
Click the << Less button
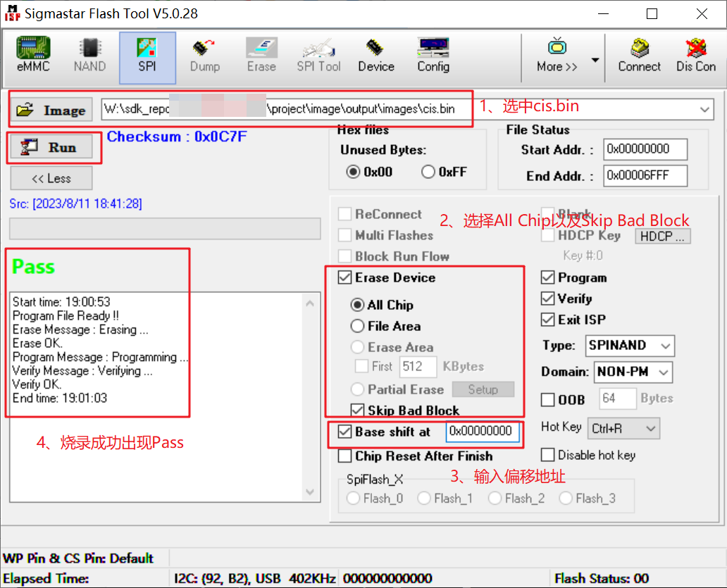[x=51, y=178]
